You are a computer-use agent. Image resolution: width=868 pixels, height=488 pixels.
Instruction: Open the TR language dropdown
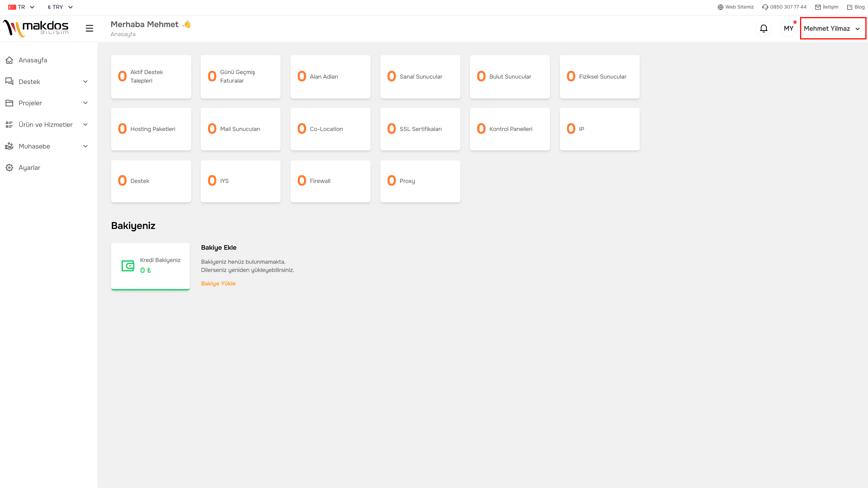[21, 7]
